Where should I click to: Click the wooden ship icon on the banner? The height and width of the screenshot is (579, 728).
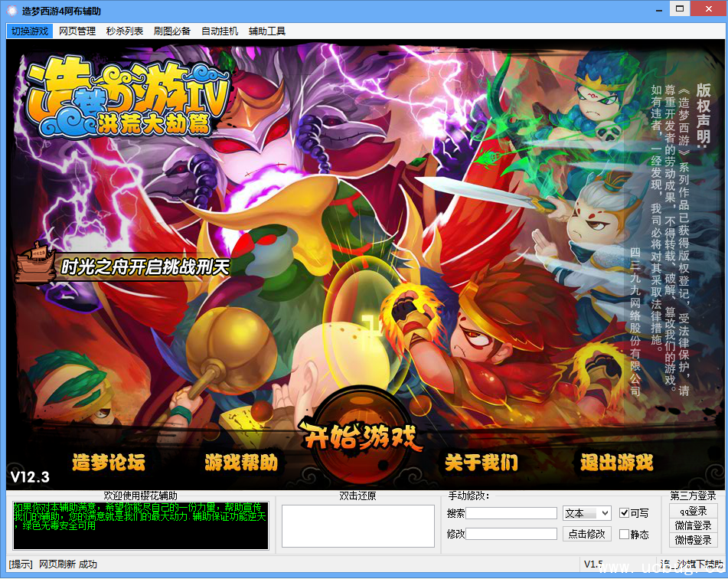[36, 263]
